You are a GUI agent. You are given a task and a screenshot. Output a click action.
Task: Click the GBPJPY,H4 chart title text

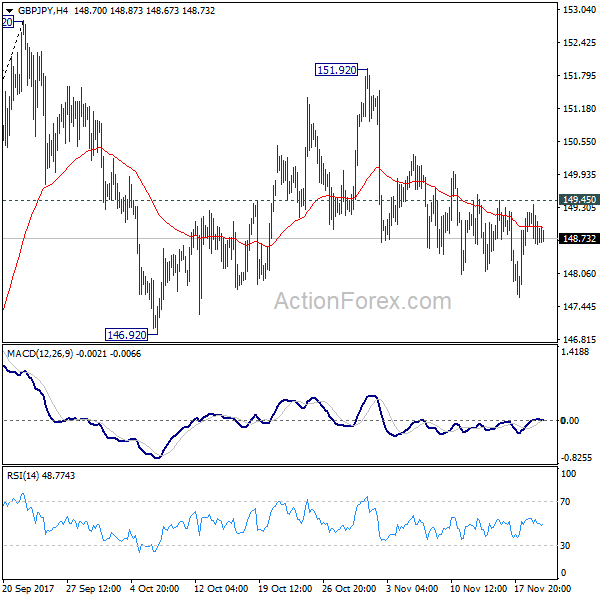[x=42, y=11]
